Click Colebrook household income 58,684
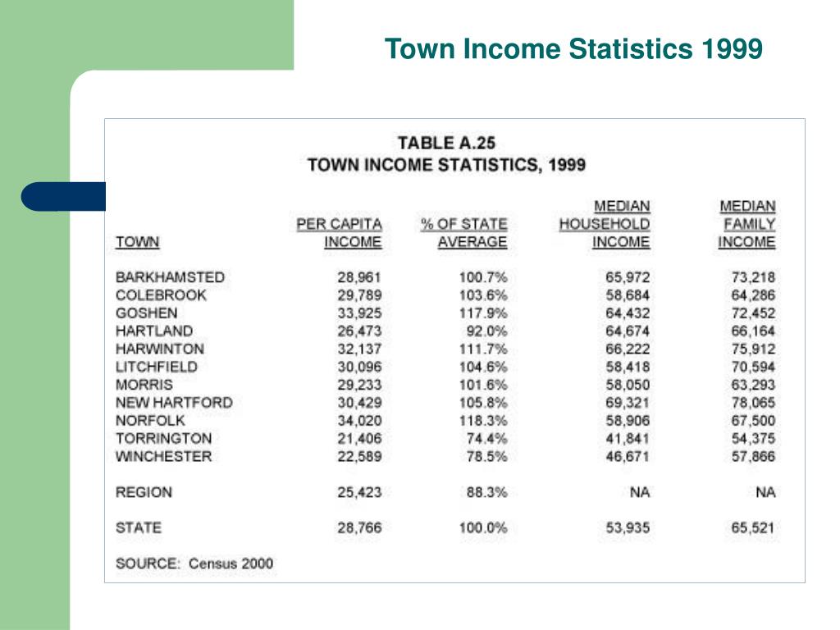This screenshot has width=840, height=630. pos(628,295)
